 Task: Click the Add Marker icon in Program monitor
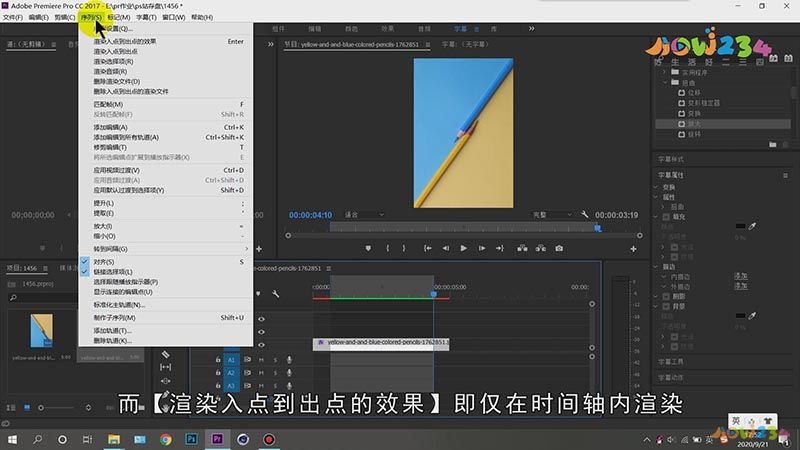point(368,248)
